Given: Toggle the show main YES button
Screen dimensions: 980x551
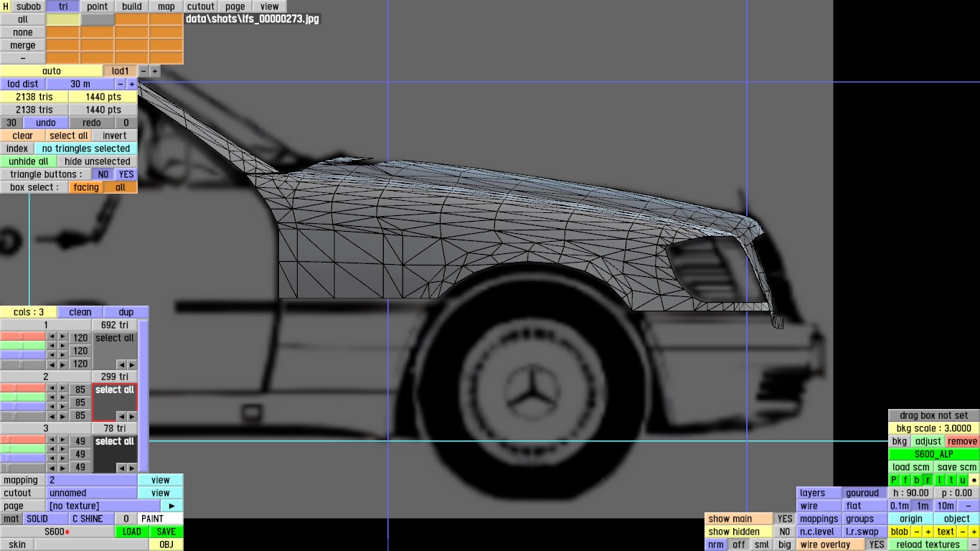Looking at the screenshot, I should pos(785,519).
